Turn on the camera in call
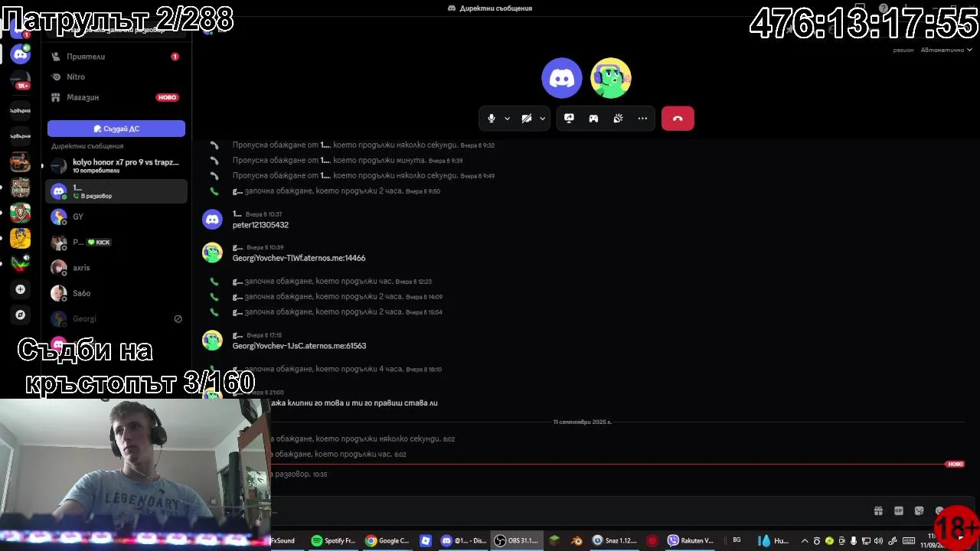This screenshot has width=980, height=551. (x=527, y=119)
